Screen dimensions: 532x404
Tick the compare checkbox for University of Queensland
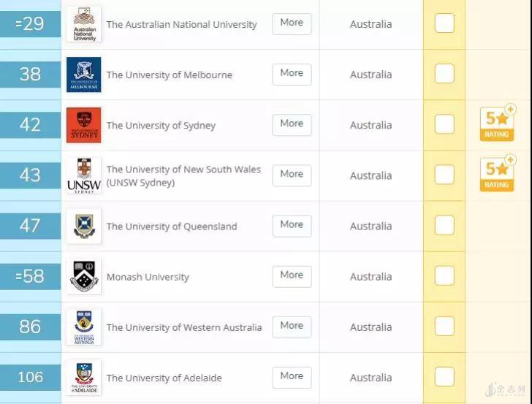pos(444,225)
